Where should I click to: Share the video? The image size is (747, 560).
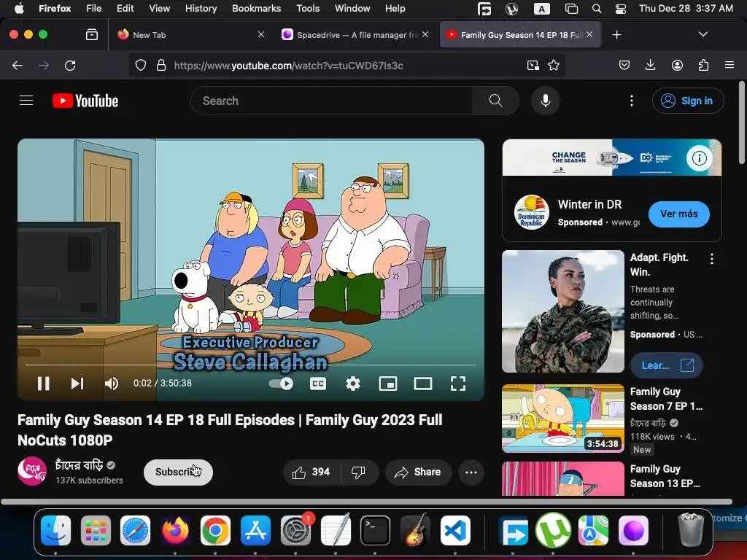tap(418, 472)
